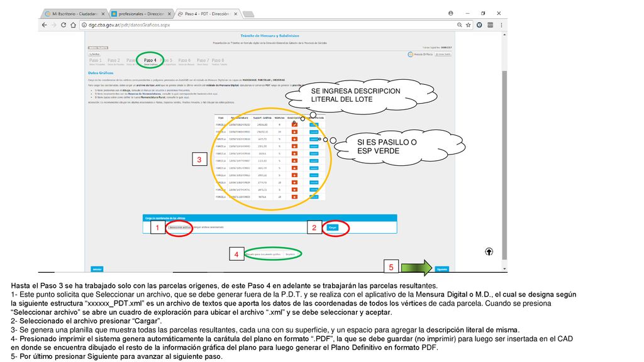
Task: Click the page vertical scrollbar
Action: click(504, 164)
